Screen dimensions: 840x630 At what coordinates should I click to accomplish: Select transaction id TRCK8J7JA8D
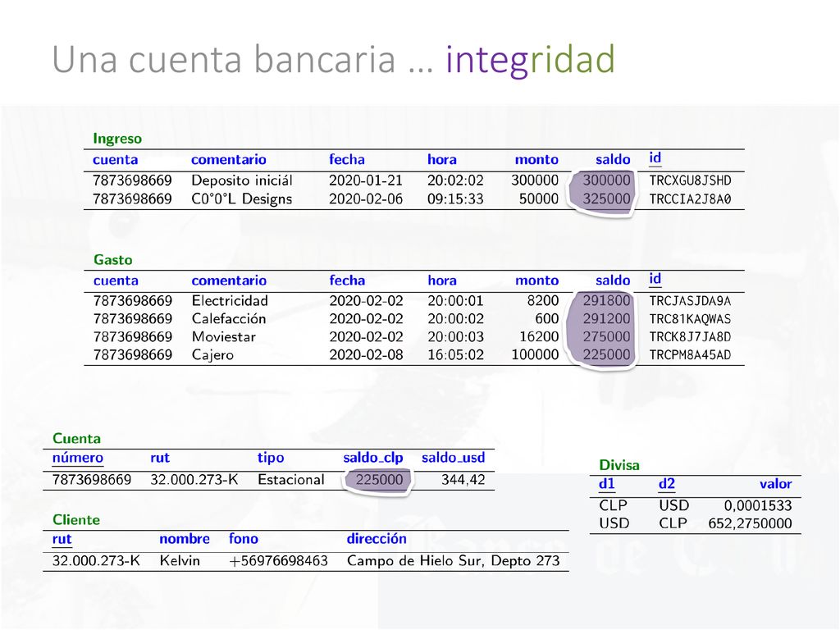[x=690, y=337]
